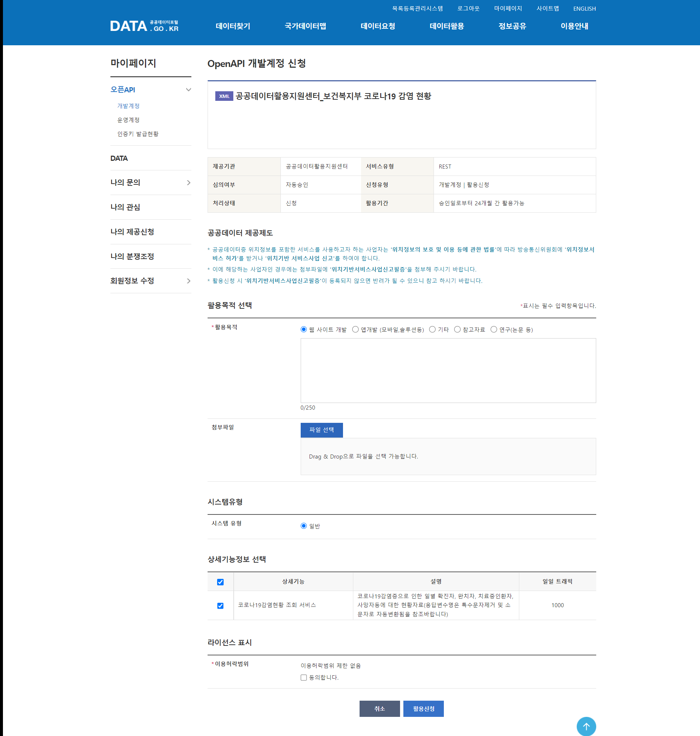
Task: Focus the 활용목적 description text area
Action: (x=448, y=371)
